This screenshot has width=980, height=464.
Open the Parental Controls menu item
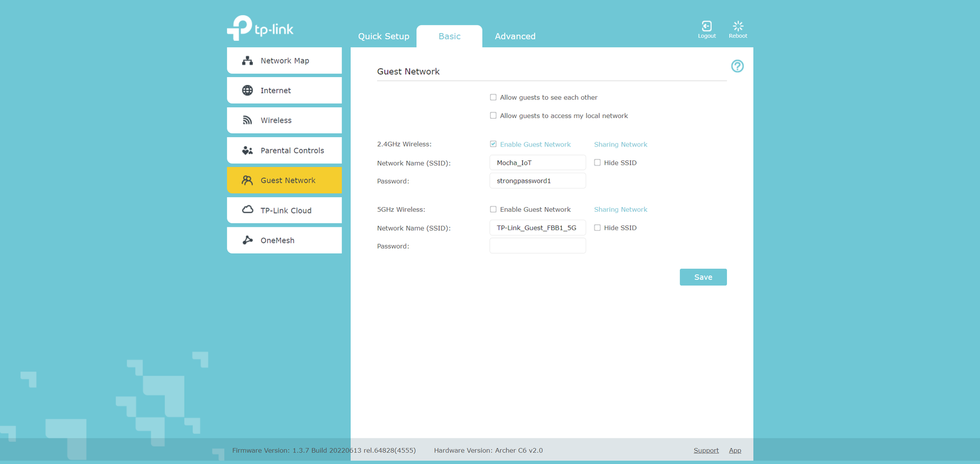click(284, 151)
